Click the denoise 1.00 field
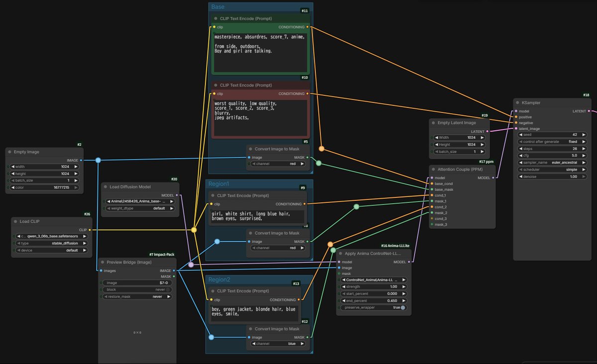This screenshot has width=597, height=364. (553, 177)
